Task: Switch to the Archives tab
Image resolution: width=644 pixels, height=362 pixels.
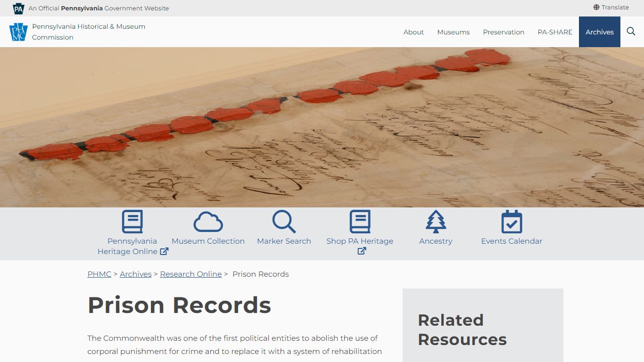Action: (599, 32)
